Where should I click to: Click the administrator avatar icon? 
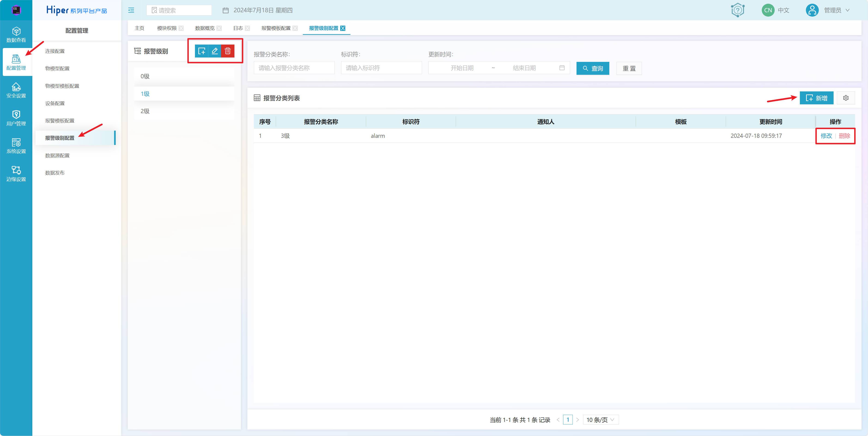pos(812,10)
